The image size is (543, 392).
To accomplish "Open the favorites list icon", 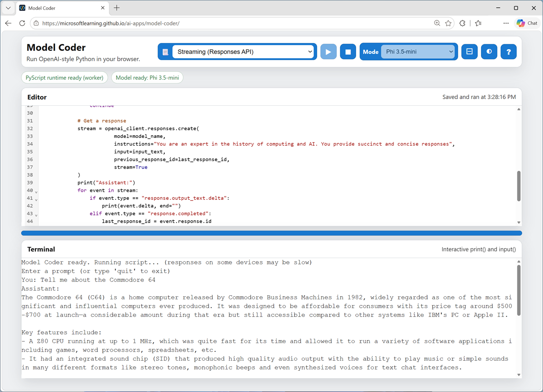I will [x=478, y=23].
